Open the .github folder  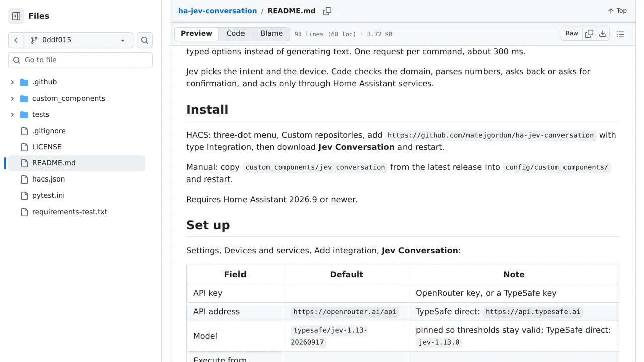(x=44, y=82)
